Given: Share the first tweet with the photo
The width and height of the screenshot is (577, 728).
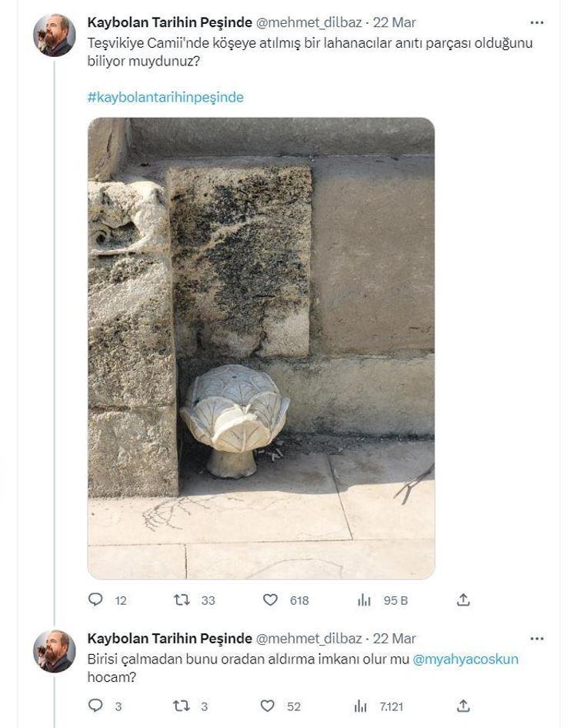Looking at the screenshot, I should (463, 600).
